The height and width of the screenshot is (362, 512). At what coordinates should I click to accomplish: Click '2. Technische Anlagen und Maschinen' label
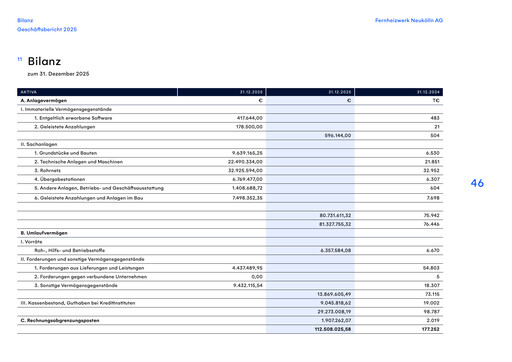tap(79, 162)
